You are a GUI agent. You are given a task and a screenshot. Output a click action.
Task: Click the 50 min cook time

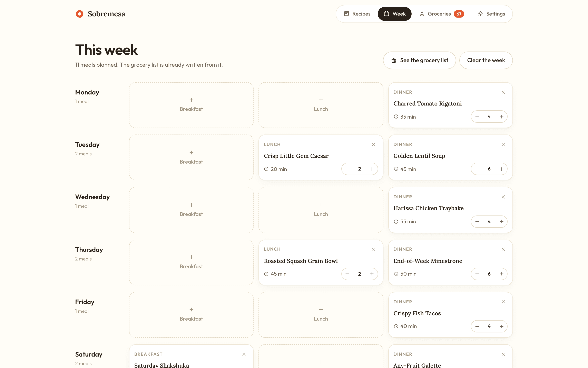click(405, 274)
